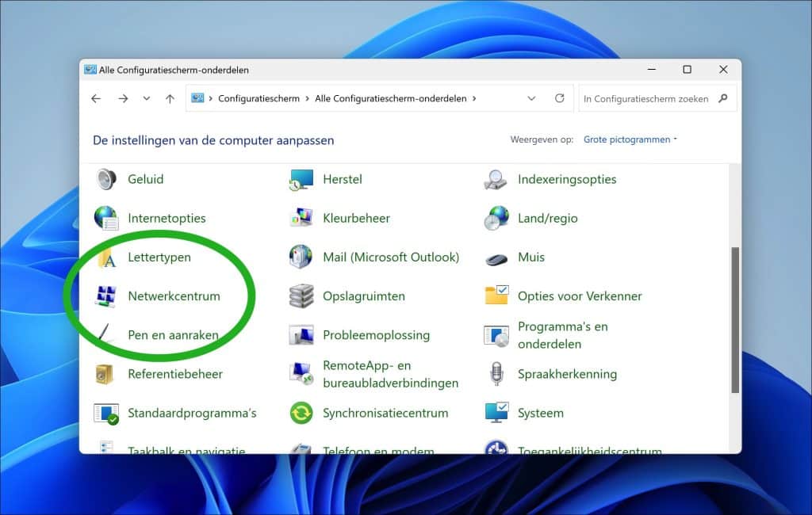Maximize the Configuratiescherm window
This screenshot has width=812, height=515.
tap(688, 70)
